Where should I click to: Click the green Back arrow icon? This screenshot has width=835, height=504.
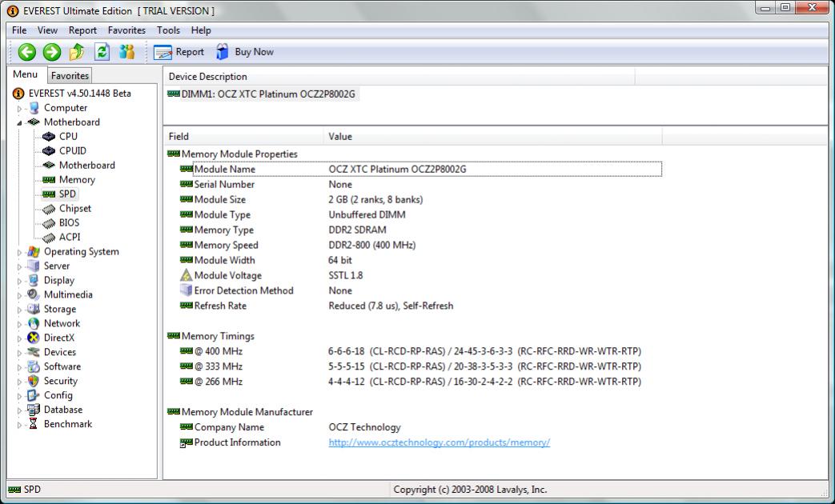click(26, 52)
